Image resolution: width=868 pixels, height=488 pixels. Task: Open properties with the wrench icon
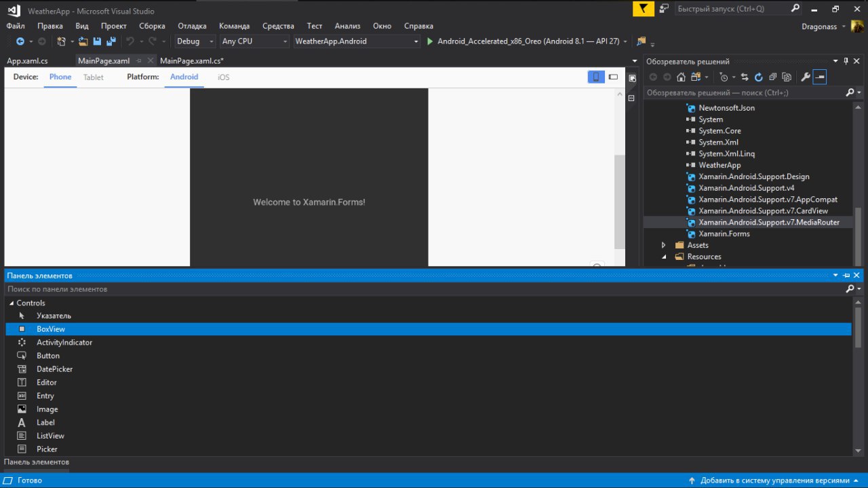point(806,77)
